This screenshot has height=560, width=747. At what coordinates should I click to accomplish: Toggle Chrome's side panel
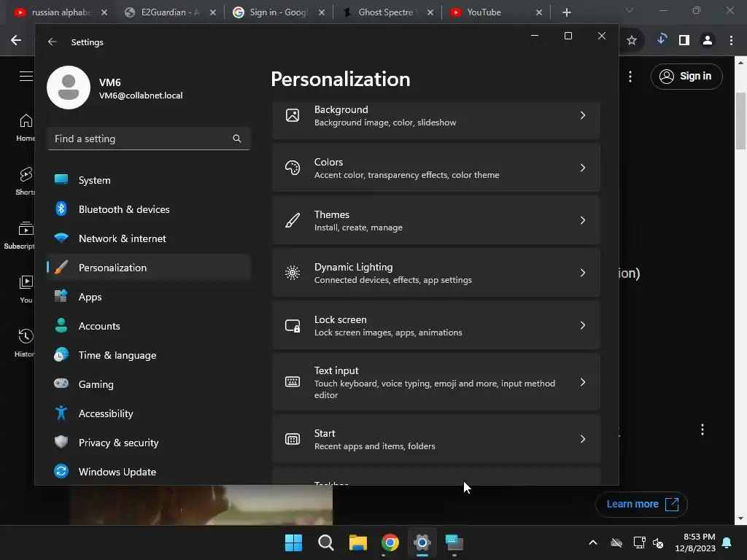(x=684, y=41)
